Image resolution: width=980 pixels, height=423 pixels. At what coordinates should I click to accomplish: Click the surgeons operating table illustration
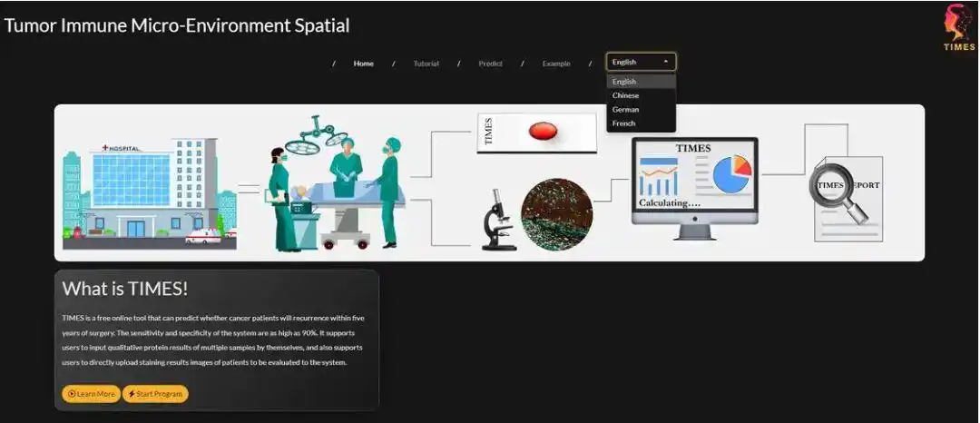334,182
